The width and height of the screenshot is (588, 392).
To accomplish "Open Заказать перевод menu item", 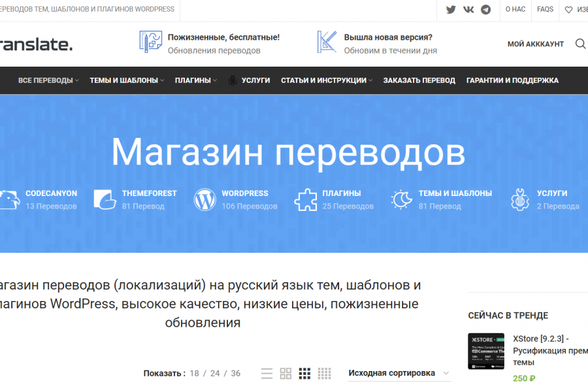I will point(419,80).
